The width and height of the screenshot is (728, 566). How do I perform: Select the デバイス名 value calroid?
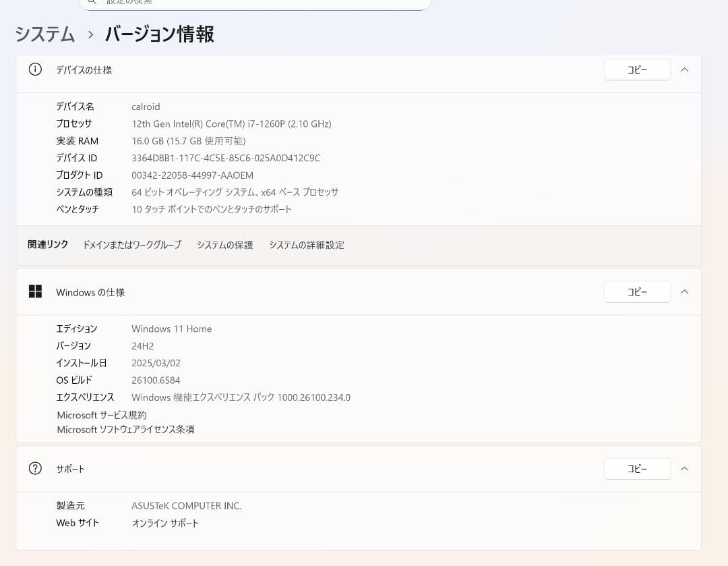(146, 106)
